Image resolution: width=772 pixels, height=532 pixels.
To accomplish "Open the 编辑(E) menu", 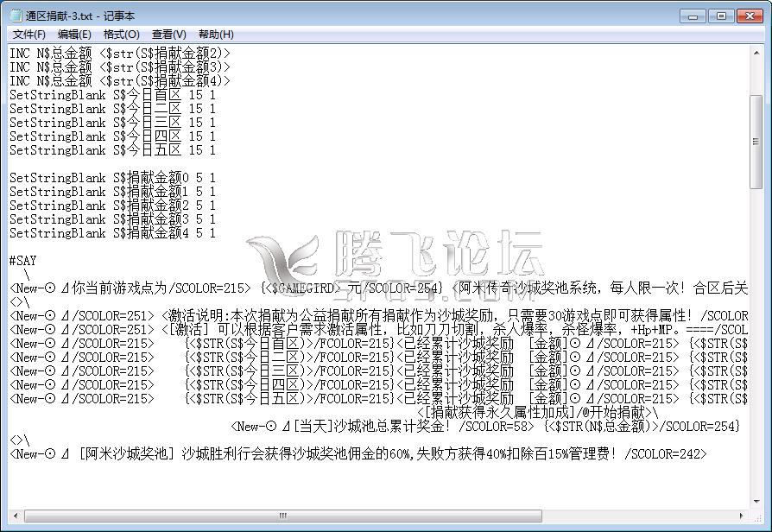I will [x=74, y=35].
